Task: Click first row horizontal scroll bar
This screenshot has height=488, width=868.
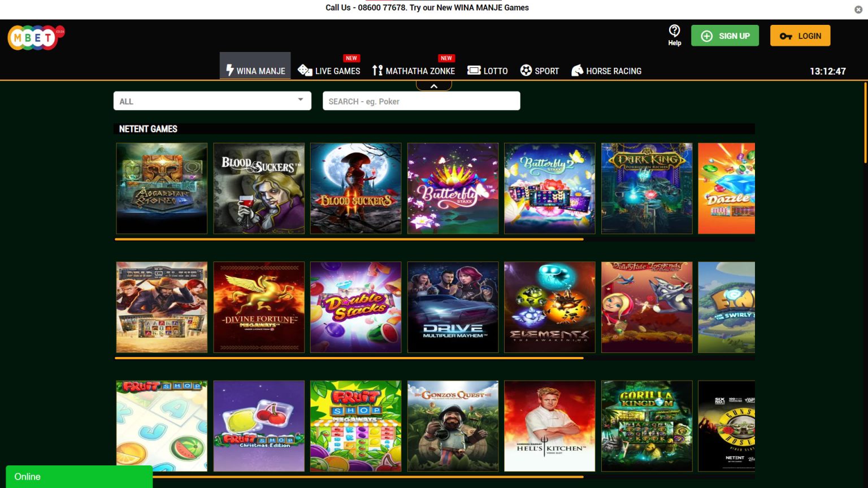Action: (x=349, y=239)
